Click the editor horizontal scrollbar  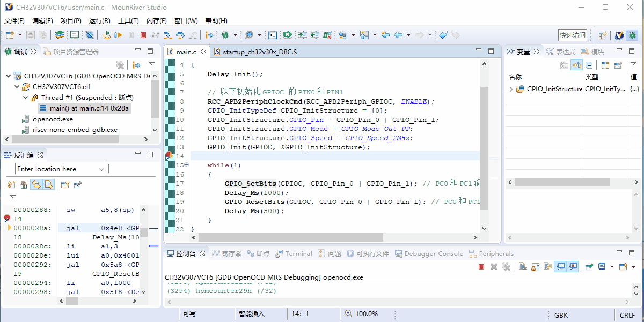pyautogui.click(x=290, y=237)
